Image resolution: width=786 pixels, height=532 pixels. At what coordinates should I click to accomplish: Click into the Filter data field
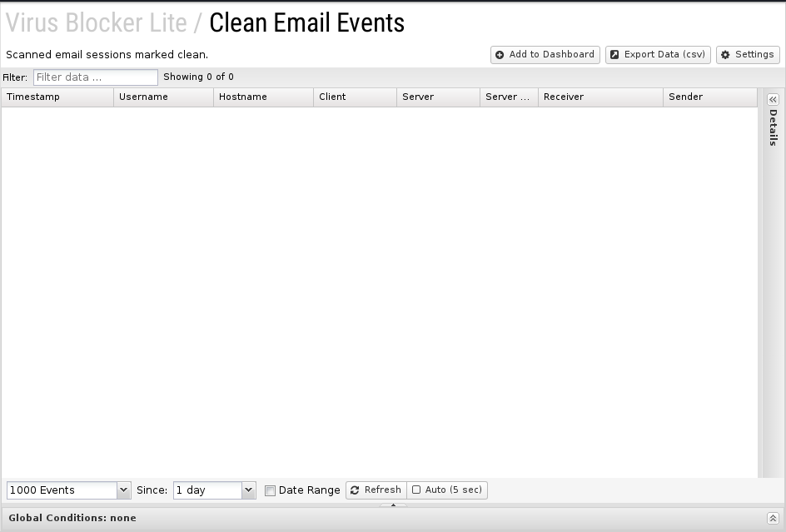tap(95, 77)
